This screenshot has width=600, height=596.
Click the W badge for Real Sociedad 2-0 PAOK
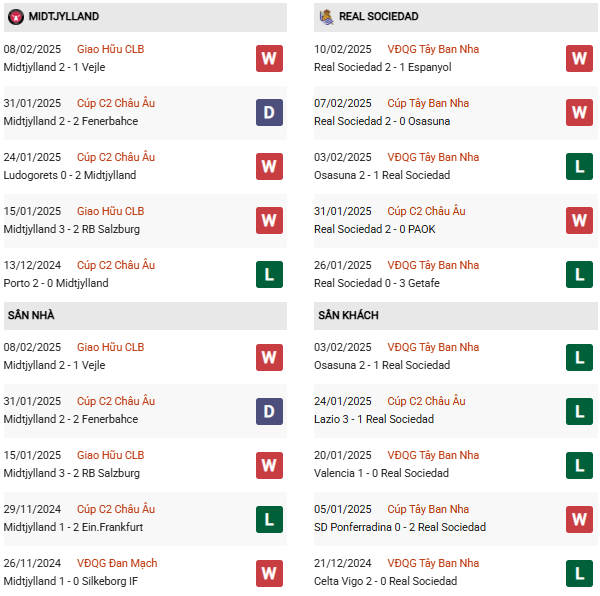579,220
